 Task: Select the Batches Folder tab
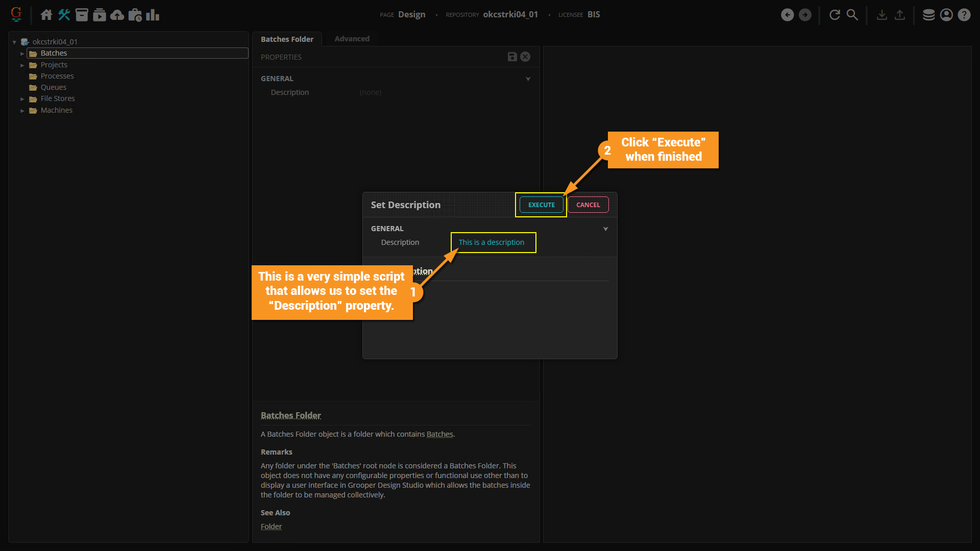point(287,39)
